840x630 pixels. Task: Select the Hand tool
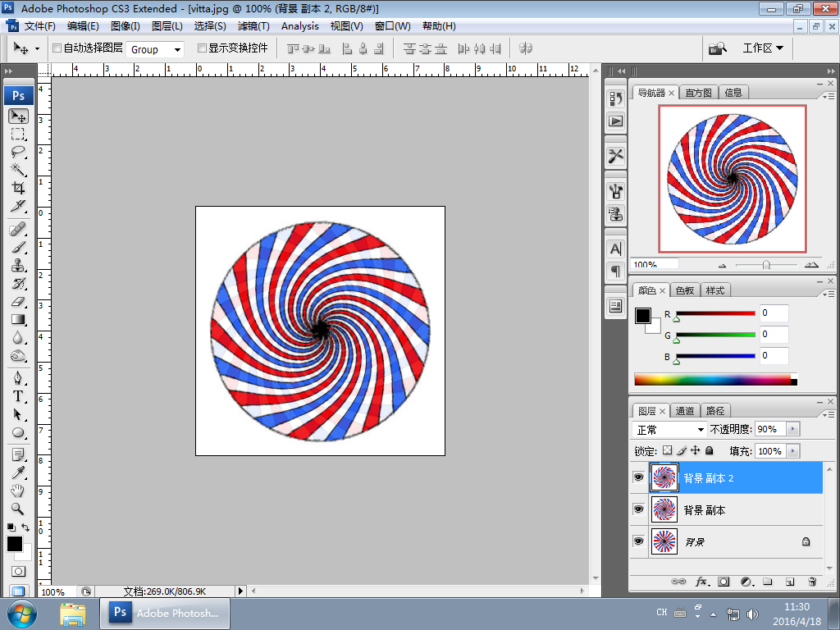18,491
